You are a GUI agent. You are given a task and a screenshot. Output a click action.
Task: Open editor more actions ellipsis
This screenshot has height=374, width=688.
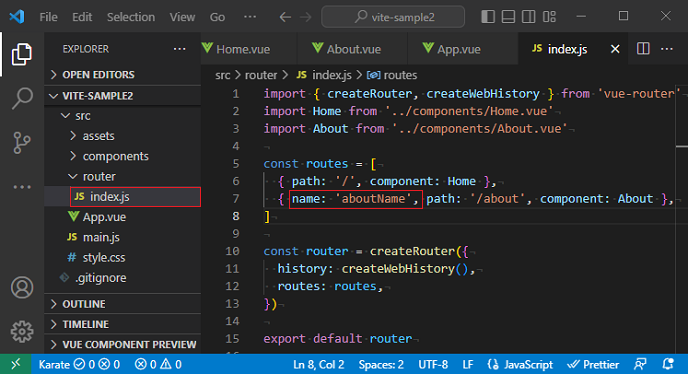[666, 49]
